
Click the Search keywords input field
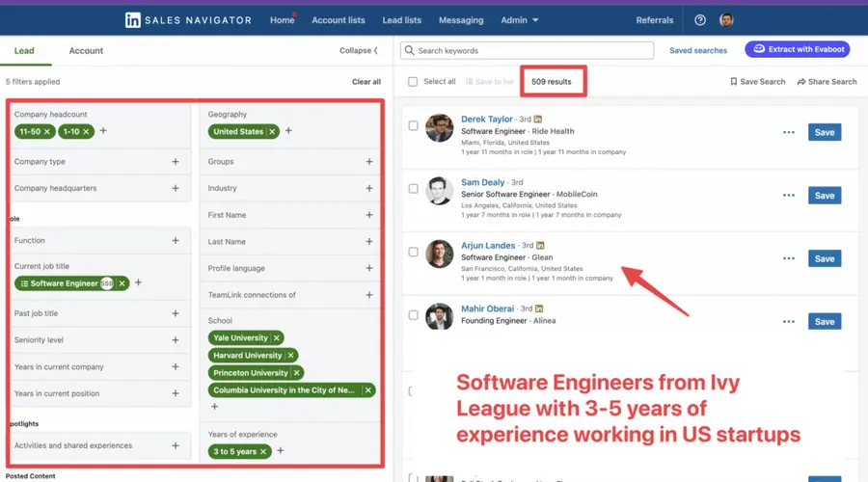pyautogui.click(x=527, y=50)
